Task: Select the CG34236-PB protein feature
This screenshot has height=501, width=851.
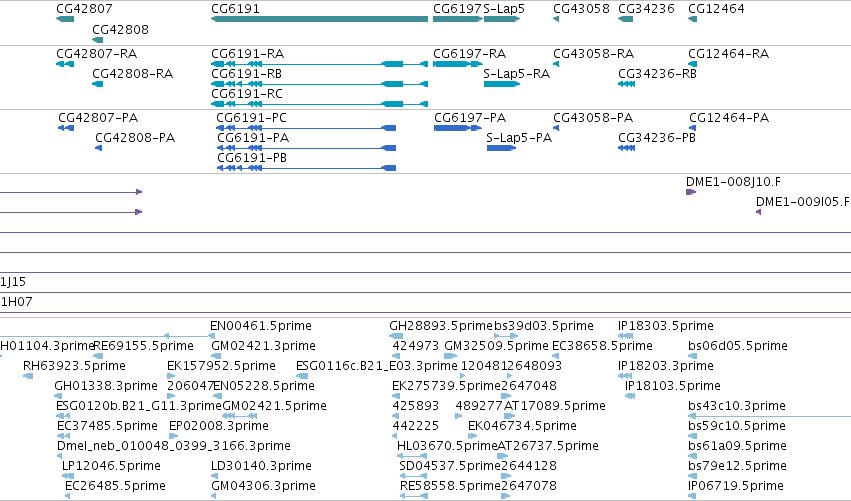Action: (626, 148)
